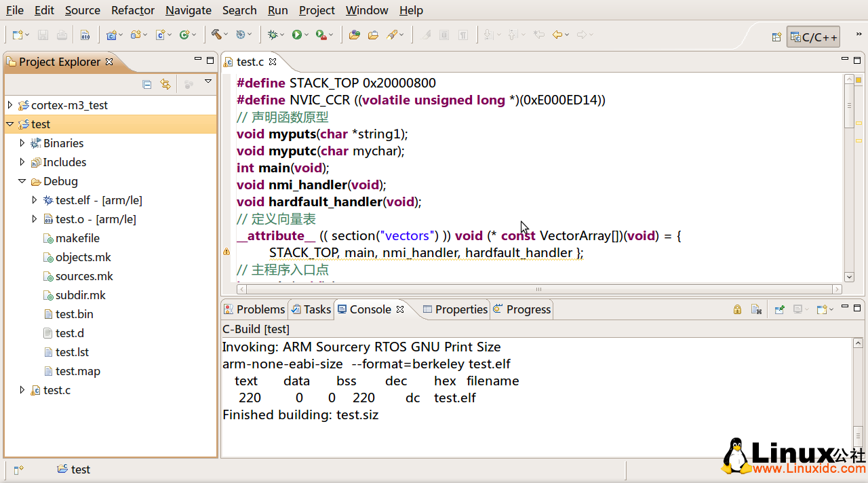Viewport: 868px width, 483px height.
Task: Click Collapse All in Project Explorer
Action: pos(147,84)
